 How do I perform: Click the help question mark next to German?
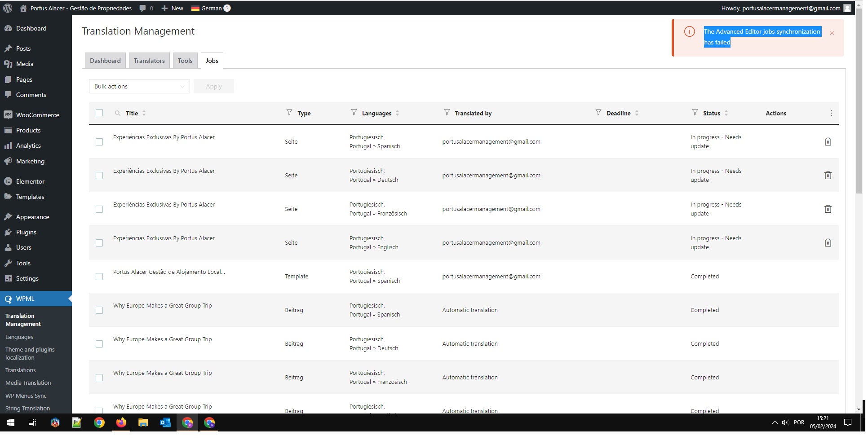coord(227,8)
